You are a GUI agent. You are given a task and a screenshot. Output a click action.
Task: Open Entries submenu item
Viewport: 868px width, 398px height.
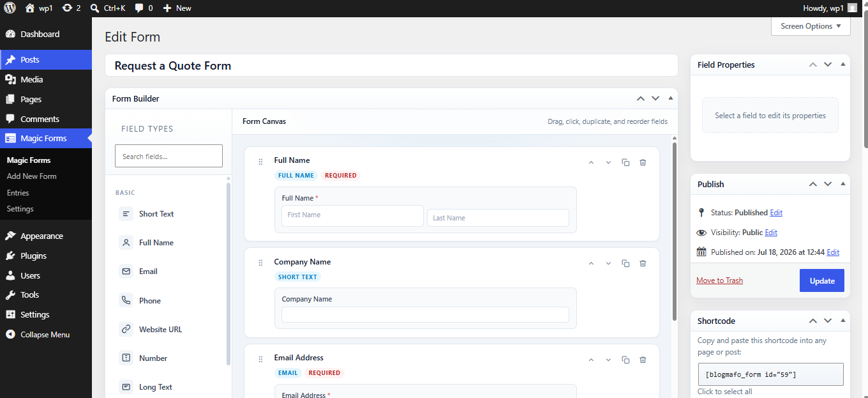click(18, 193)
